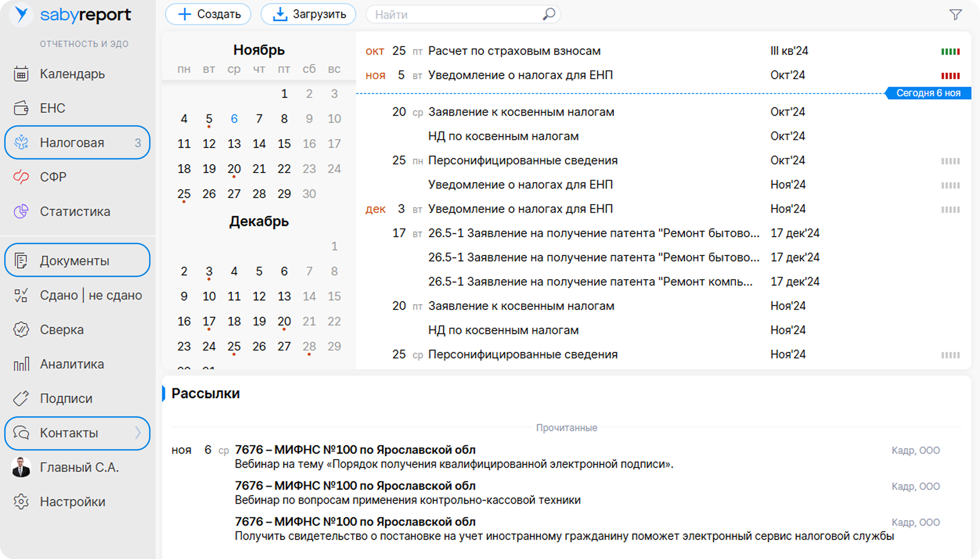This screenshot has width=980, height=559.
Task: Open Аналитика bar chart icon
Action: coord(21,364)
